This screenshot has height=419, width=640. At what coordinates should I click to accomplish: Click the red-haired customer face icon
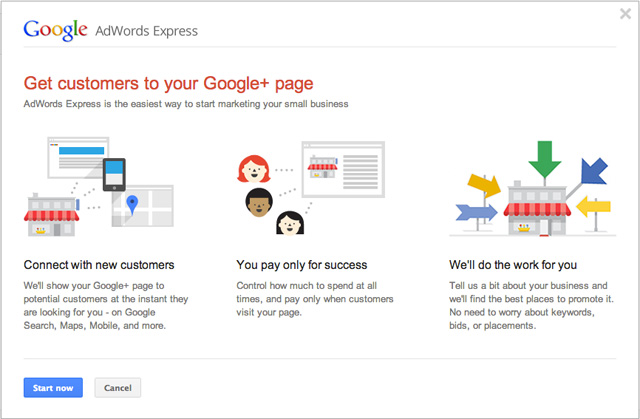tap(253, 169)
